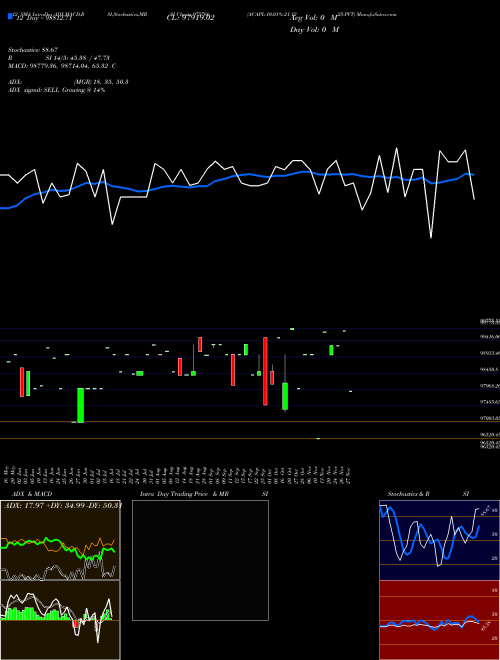Click the 97483.65 price axis label
This screenshot has height=660, width=500.
pyautogui.click(x=489, y=402)
